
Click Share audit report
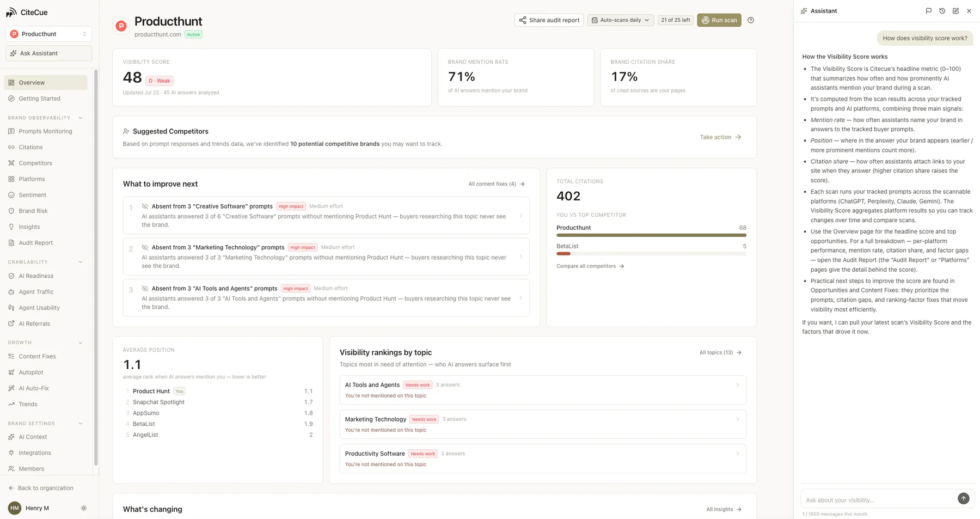point(549,20)
